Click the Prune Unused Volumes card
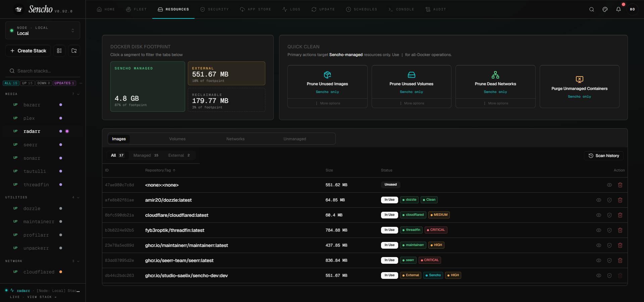644x302 pixels. click(412, 82)
